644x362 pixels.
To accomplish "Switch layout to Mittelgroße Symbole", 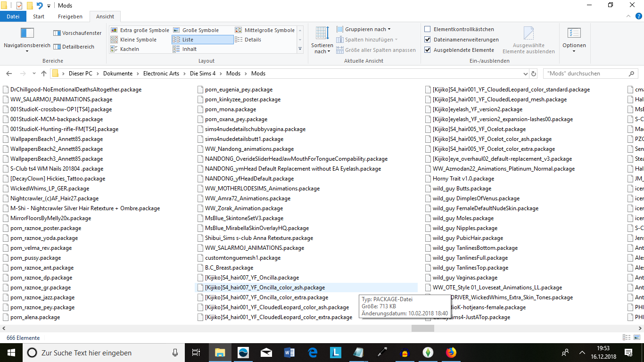I will [264, 30].
